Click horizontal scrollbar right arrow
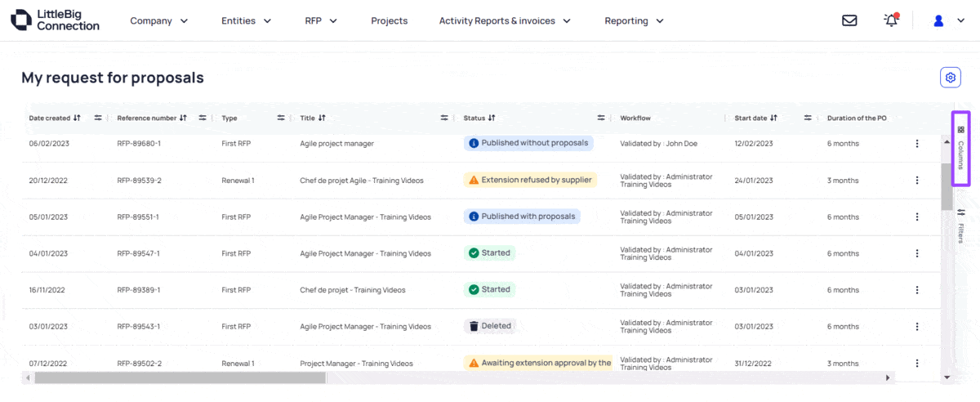Image resolution: width=980 pixels, height=402 pixels. point(889,377)
